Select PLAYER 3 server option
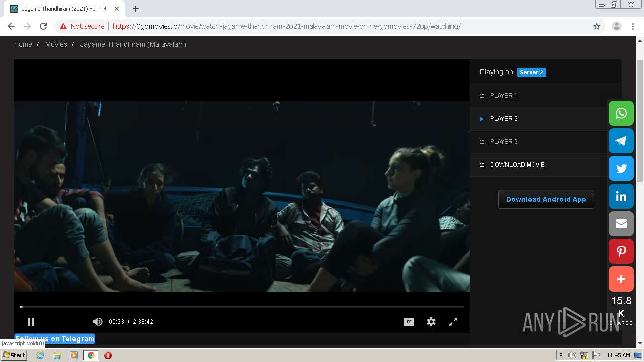 545,142
